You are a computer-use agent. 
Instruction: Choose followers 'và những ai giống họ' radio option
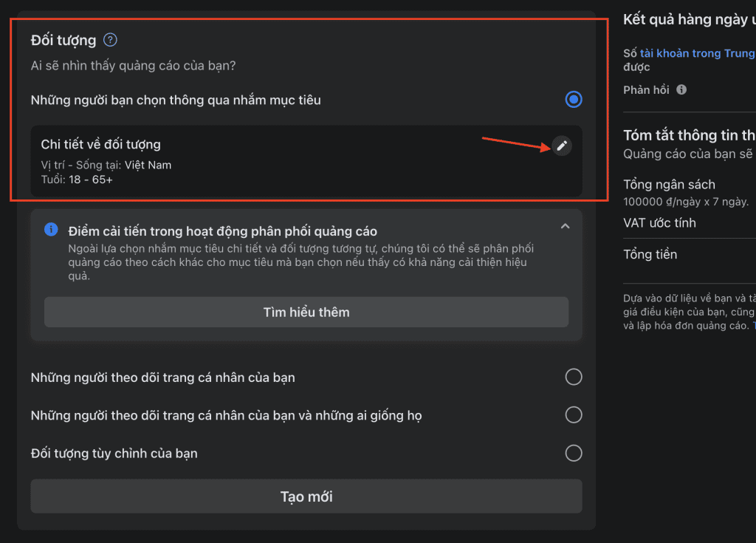point(573,415)
